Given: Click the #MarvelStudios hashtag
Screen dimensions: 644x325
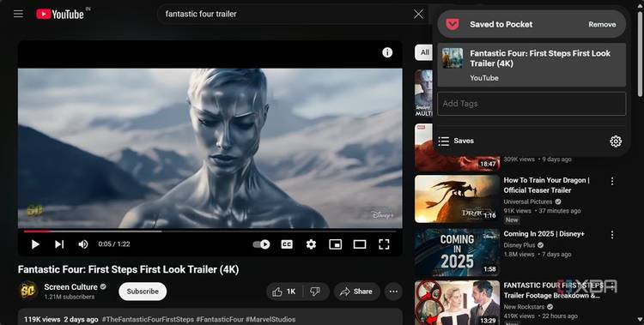Looking at the screenshot, I should (270, 319).
